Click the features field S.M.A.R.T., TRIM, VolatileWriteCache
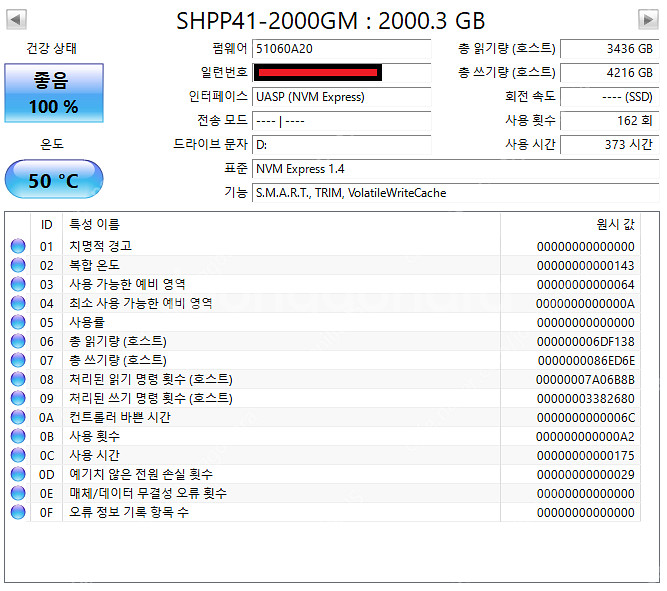667x591 pixels. pyautogui.click(x=456, y=193)
